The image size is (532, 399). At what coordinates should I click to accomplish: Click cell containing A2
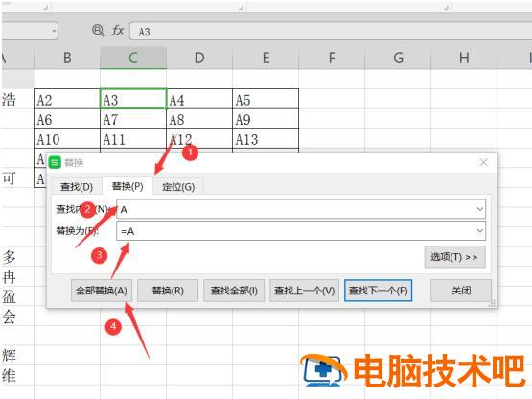click(67, 99)
